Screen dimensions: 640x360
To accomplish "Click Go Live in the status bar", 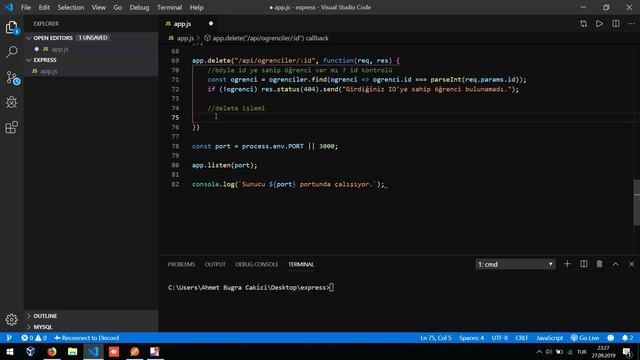I will (585, 338).
